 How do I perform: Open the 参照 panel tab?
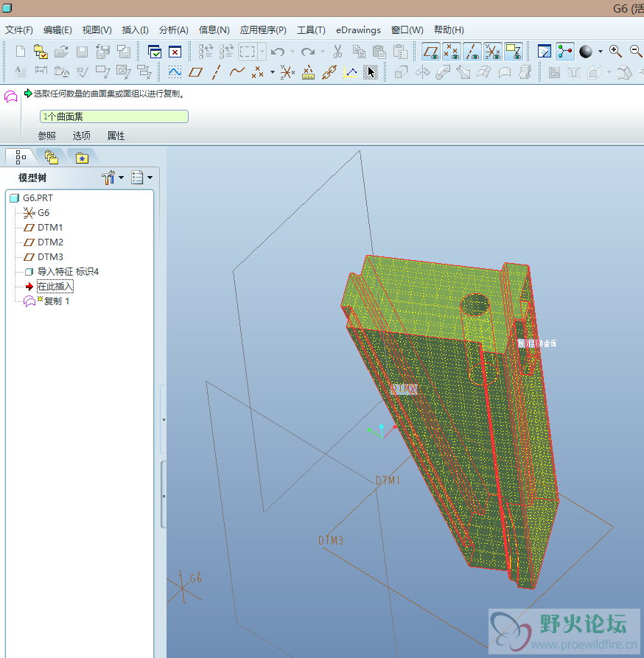[46, 136]
